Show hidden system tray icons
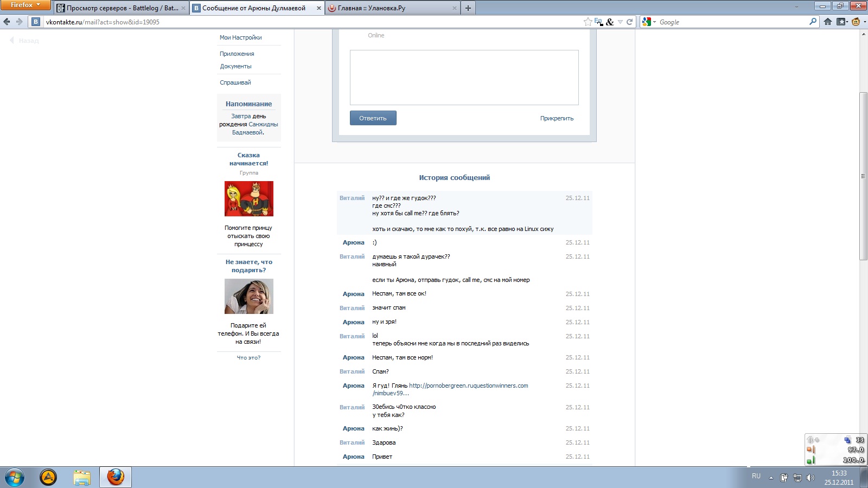Viewport: 868px width, 488px height. pos(771,478)
